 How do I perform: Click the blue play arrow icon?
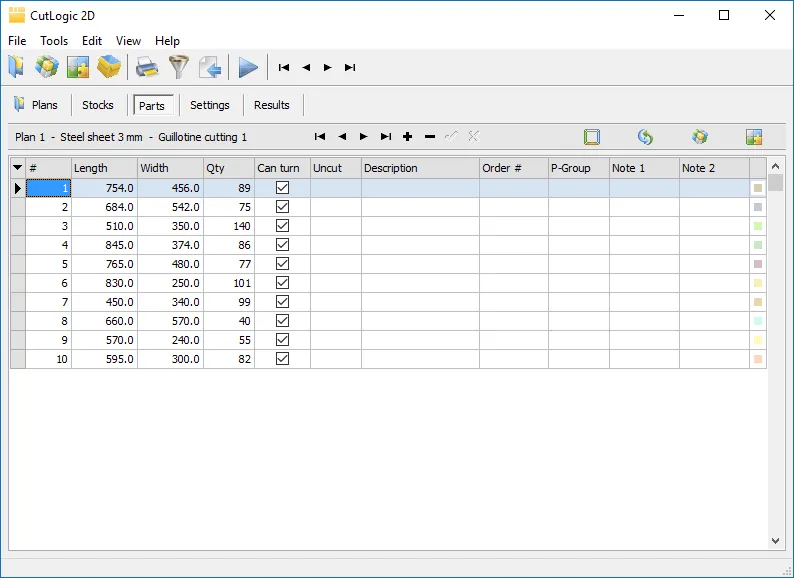(248, 67)
